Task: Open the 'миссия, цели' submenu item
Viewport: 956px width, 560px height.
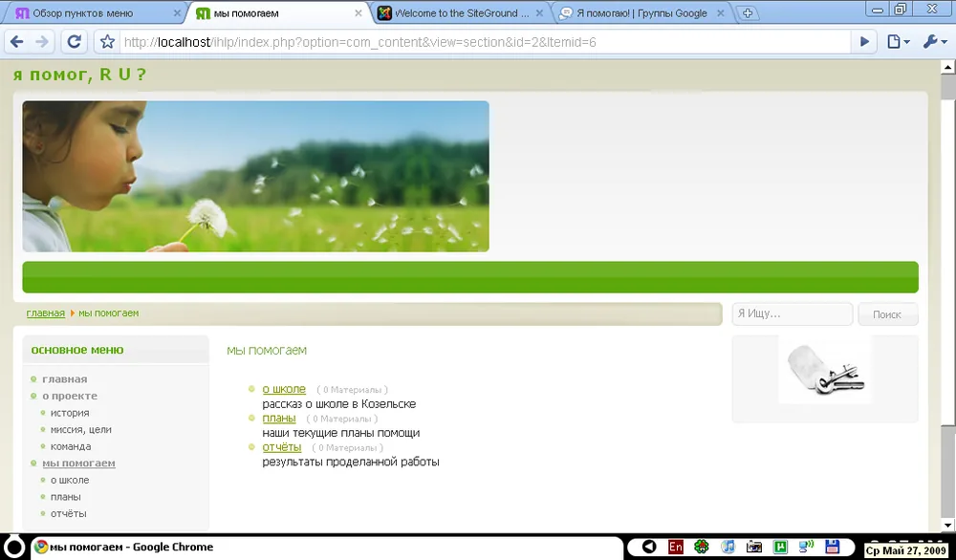Action: click(x=80, y=430)
